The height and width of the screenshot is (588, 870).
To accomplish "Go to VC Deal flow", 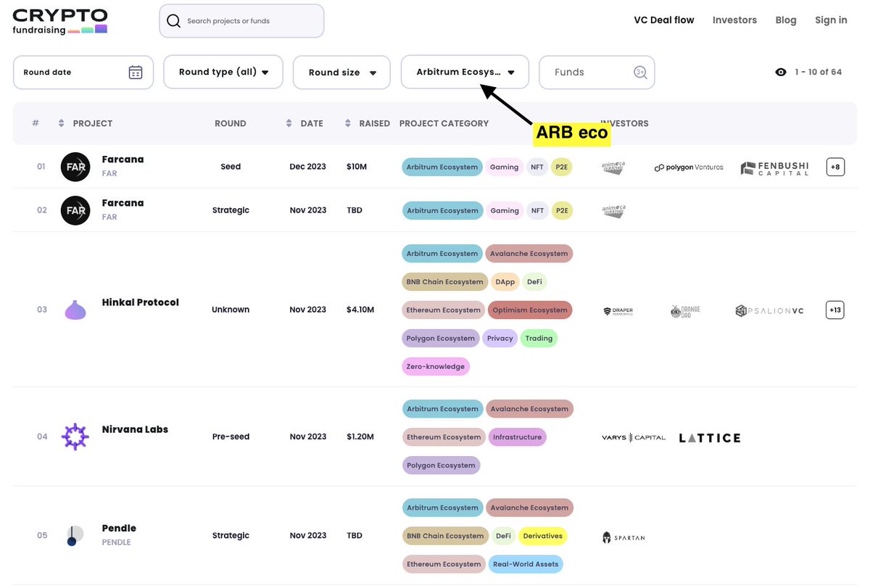I will click(664, 20).
